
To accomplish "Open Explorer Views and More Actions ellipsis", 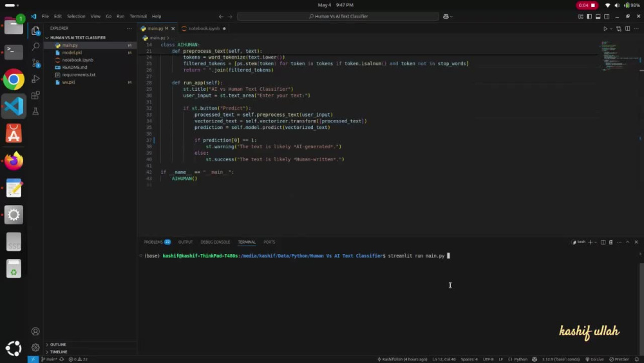I will pyautogui.click(x=129, y=28).
